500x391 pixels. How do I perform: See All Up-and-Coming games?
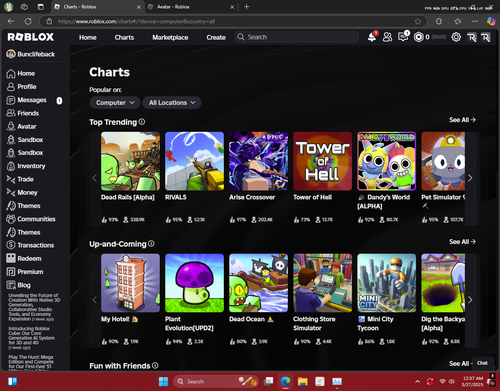coord(462,242)
